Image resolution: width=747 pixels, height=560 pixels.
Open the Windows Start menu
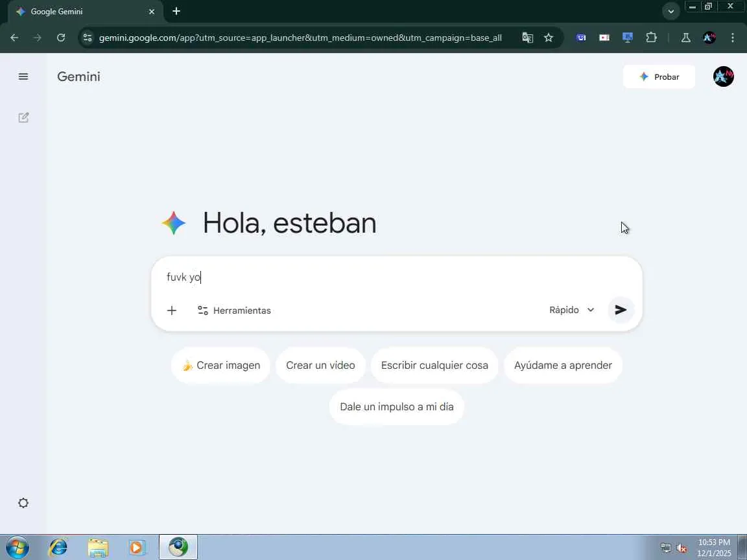pos(17,548)
